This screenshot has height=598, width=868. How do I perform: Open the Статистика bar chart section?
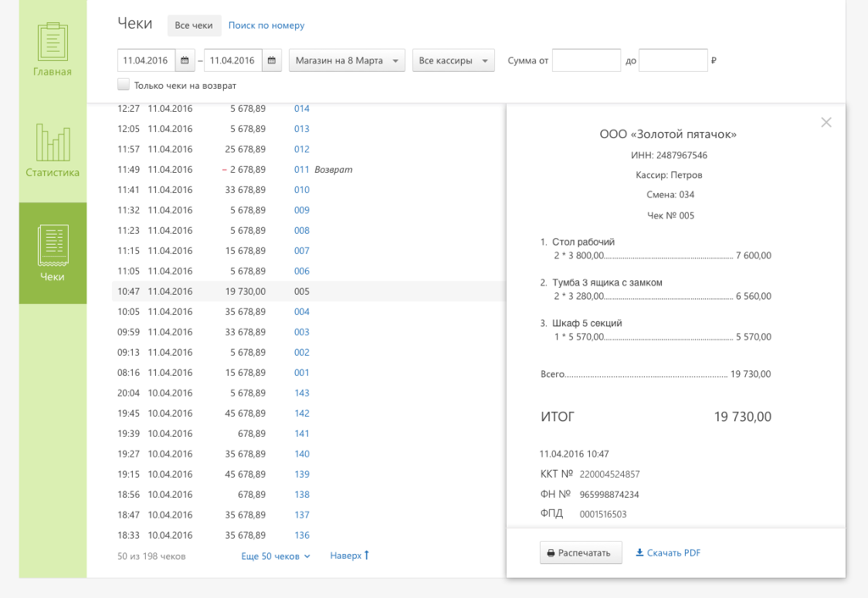pos(53,151)
